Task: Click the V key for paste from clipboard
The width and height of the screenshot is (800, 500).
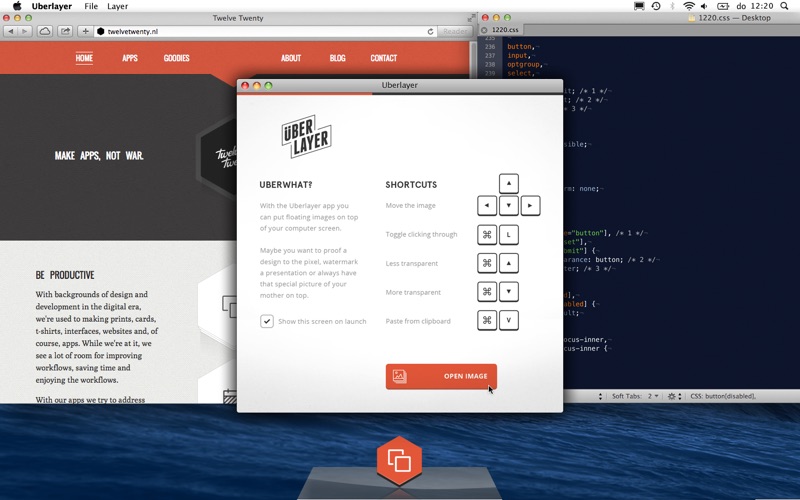Action: tap(509, 321)
